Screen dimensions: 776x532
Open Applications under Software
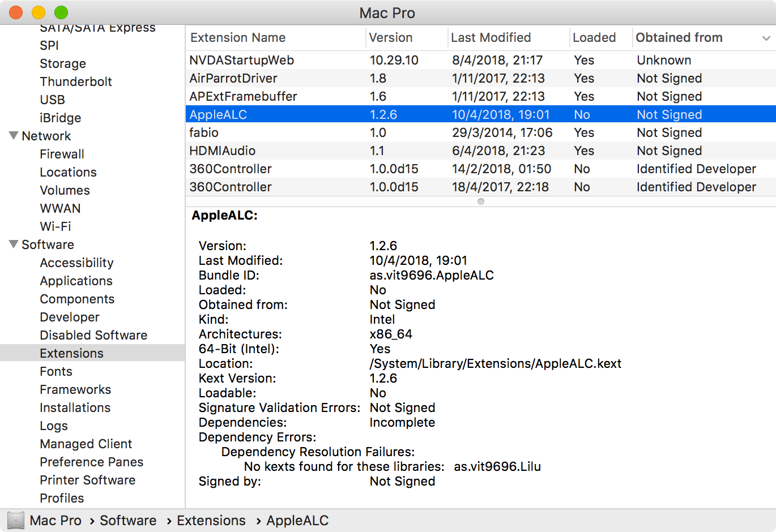click(76, 281)
